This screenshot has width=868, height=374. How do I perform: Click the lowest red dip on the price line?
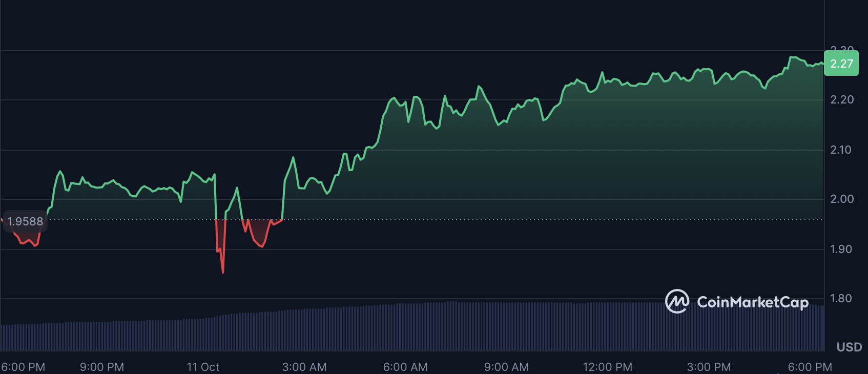click(223, 272)
